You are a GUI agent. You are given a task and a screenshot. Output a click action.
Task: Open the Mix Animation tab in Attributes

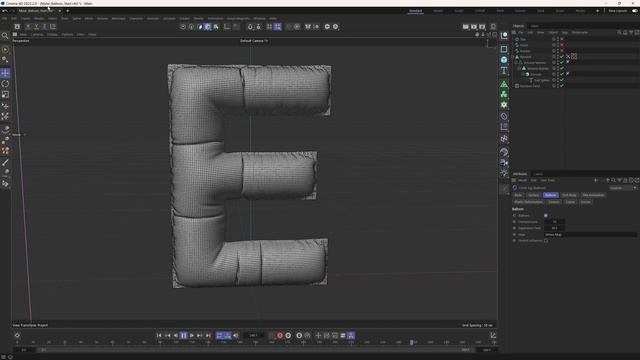[593, 195]
